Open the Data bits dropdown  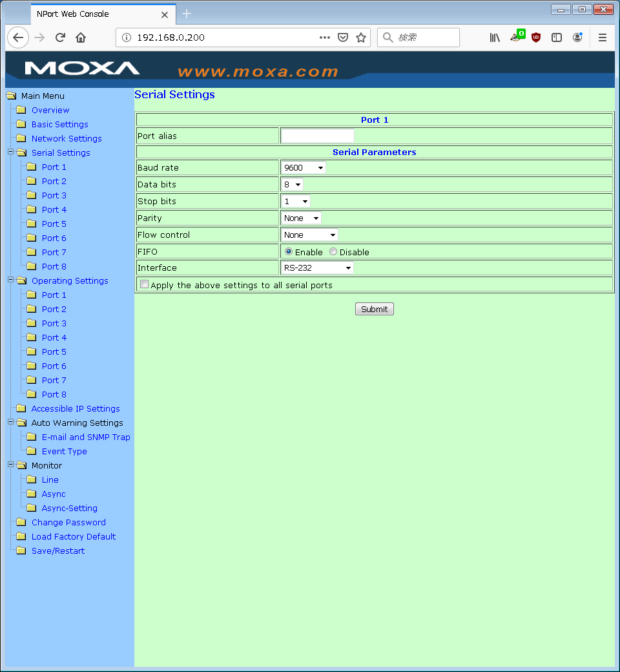tap(292, 184)
